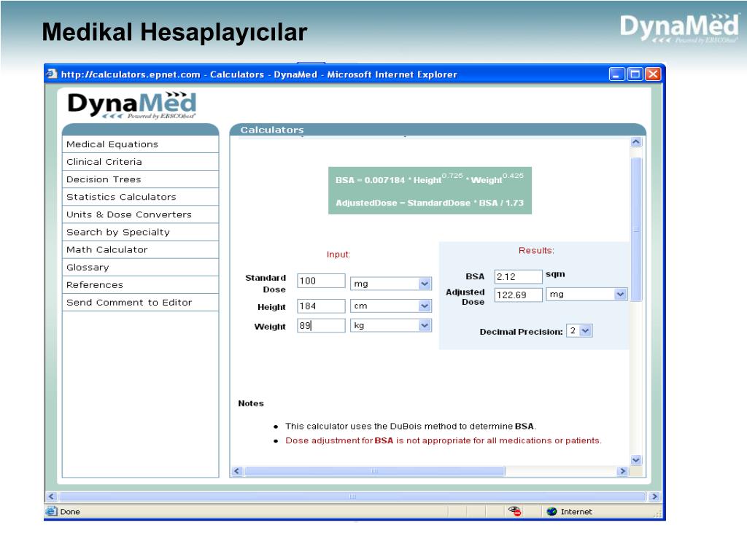Screen dimensions: 747x560
Task: Choose Search by Specialty
Action: click(x=141, y=233)
